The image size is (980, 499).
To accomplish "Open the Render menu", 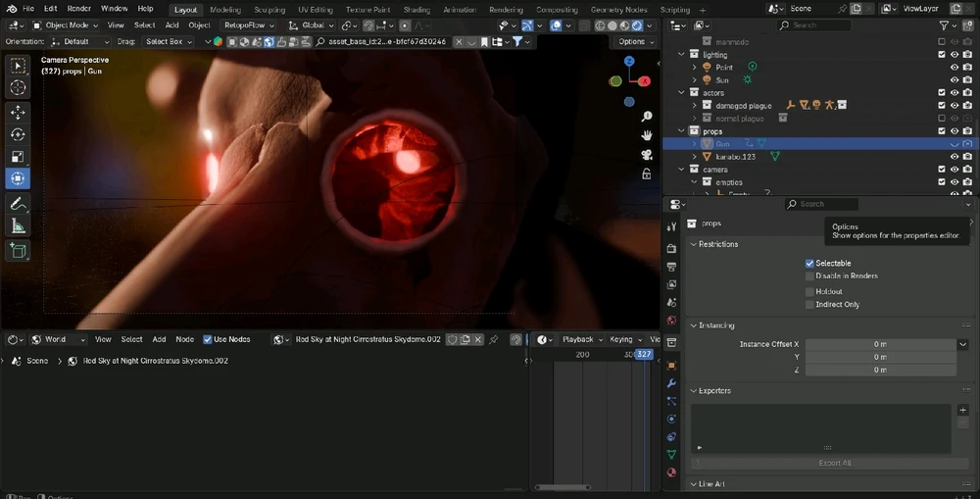I will (78, 9).
